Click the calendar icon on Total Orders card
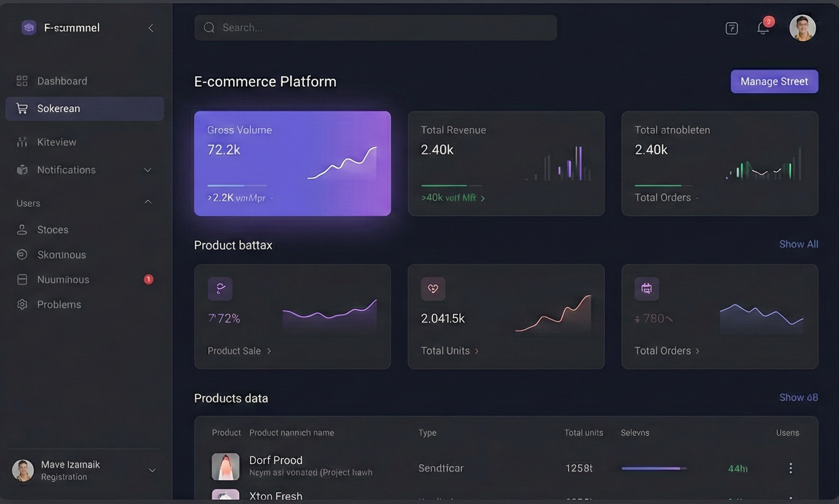Viewport: 839px width, 504px height. (646, 289)
